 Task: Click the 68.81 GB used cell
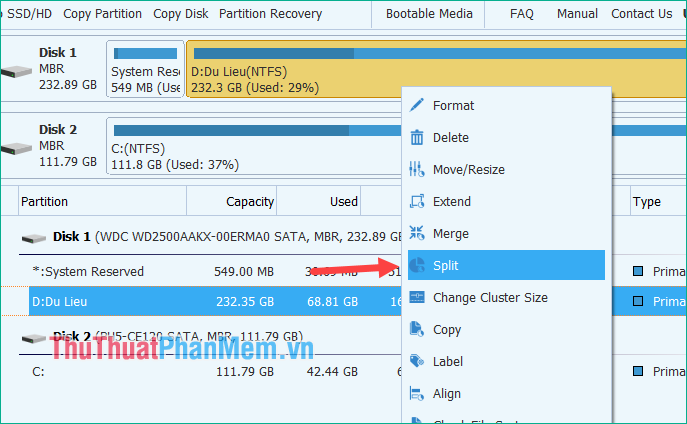(x=333, y=301)
